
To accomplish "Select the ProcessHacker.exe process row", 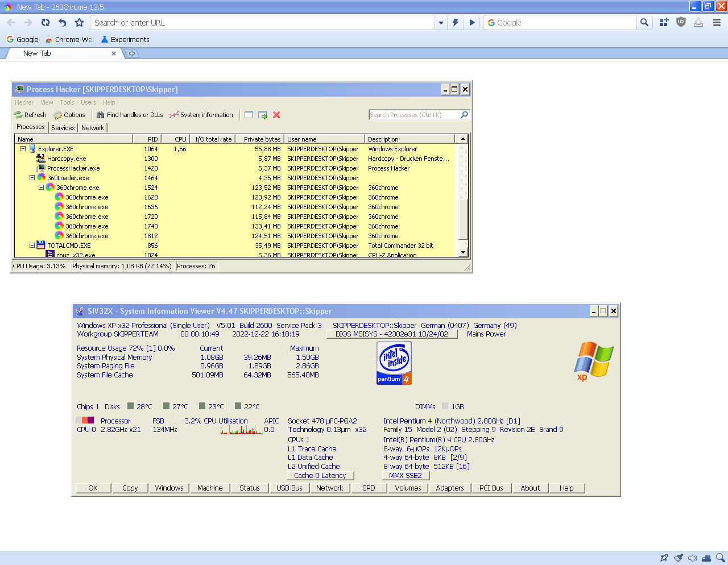I will 235,168.
